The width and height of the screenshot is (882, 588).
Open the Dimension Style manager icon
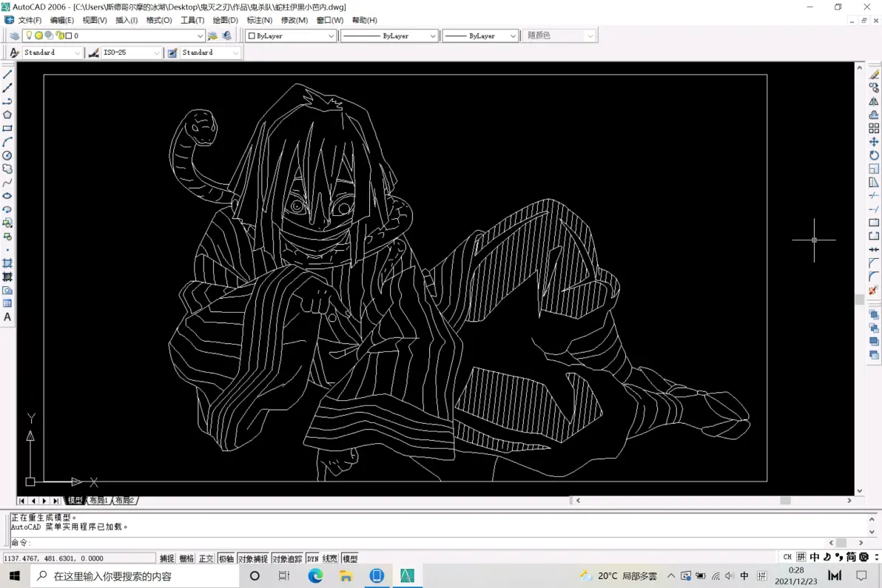pos(93,53)
